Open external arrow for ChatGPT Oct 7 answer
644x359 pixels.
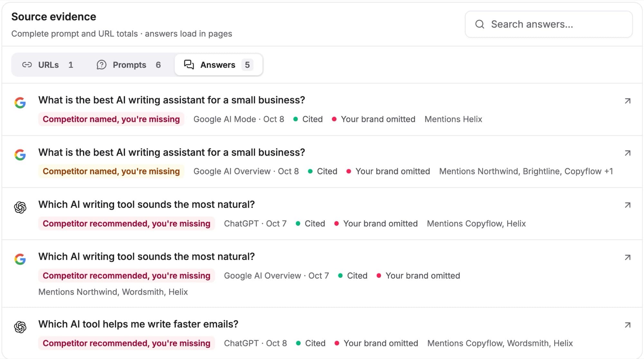pyautogui.click(x=628, y=205)
